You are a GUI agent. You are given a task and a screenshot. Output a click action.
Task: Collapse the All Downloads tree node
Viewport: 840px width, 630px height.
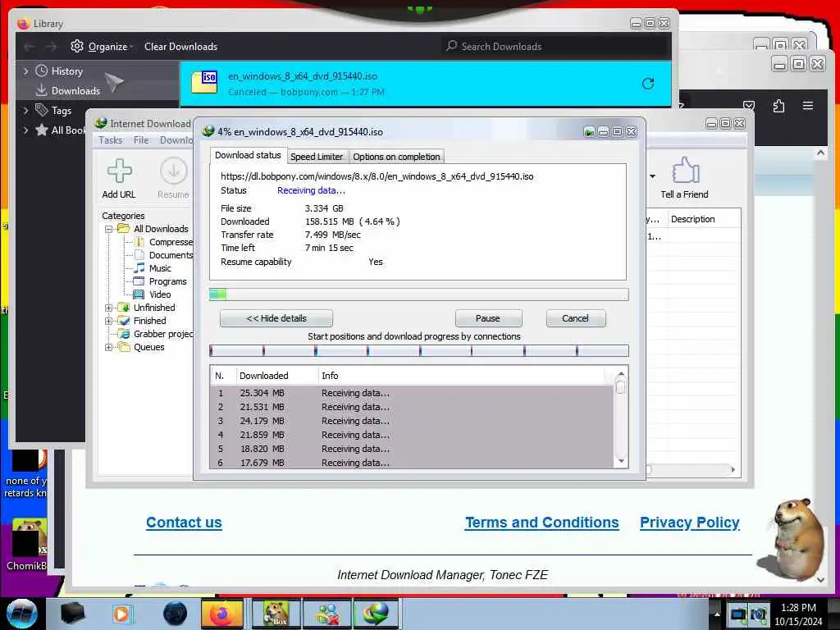click(x=109, y=229)
